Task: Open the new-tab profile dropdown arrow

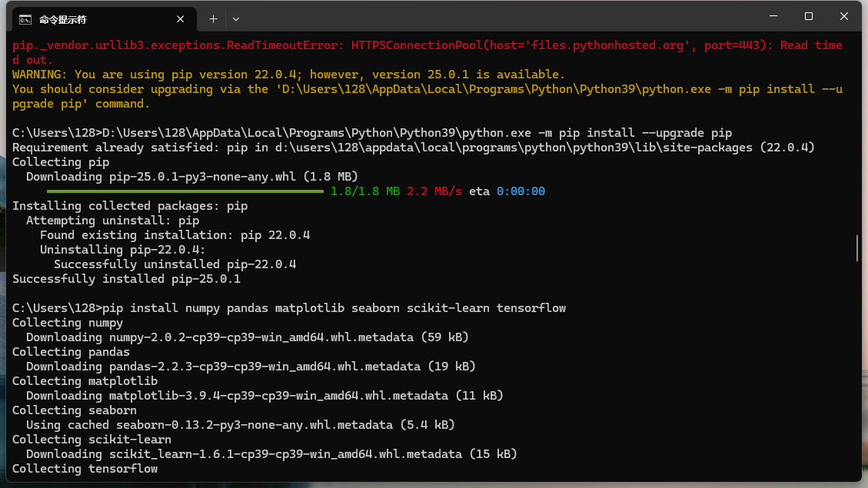Action: (236, 19)
